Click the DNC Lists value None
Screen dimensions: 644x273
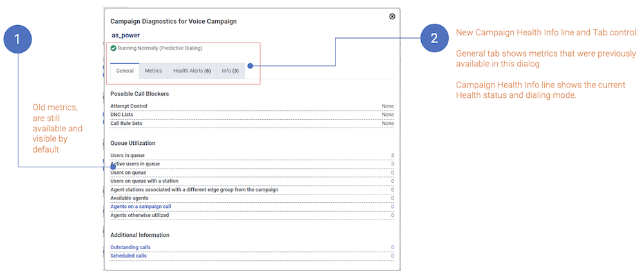coord(388,115)
